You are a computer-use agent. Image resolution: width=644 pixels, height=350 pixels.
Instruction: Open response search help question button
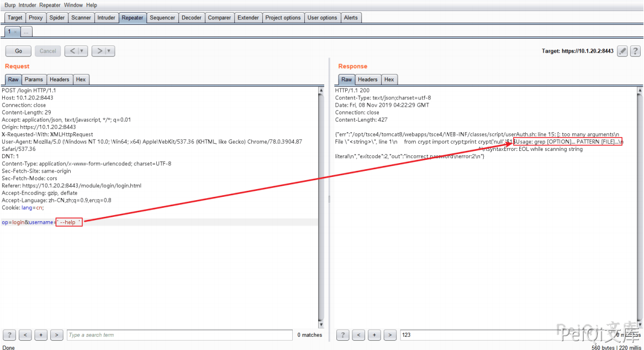(x=343, y=335)
